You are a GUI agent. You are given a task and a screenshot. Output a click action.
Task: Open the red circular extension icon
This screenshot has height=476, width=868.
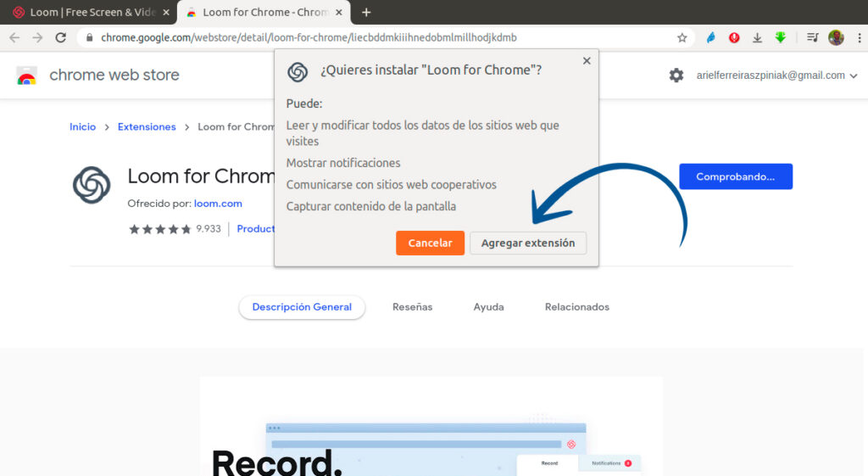click(x=734, y=37)
